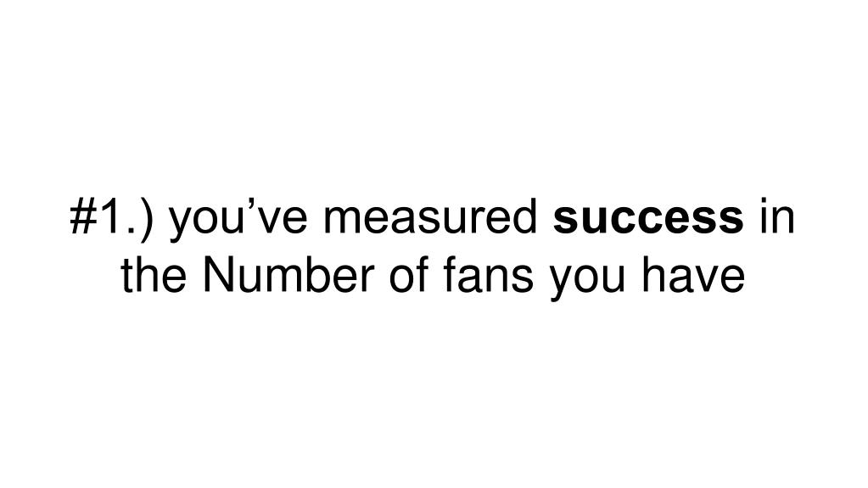Select the word "you've" on first line
868x488 pixels.
pos(238,220)
